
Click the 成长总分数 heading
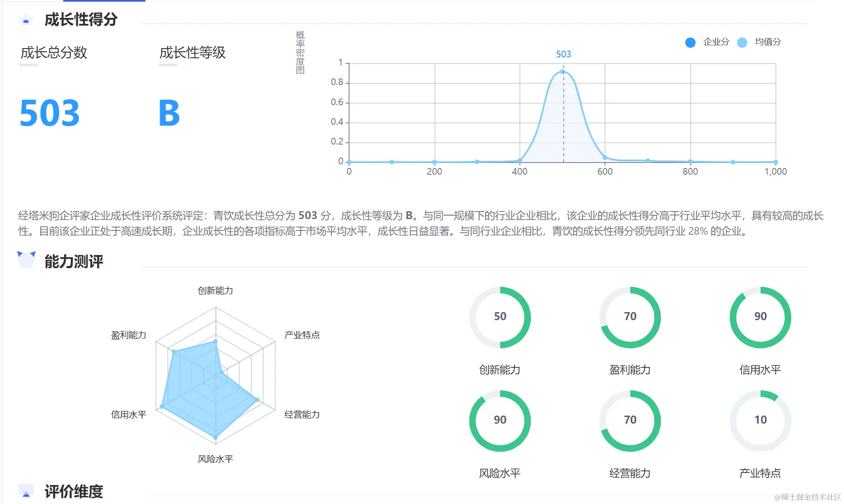point(54,53)
